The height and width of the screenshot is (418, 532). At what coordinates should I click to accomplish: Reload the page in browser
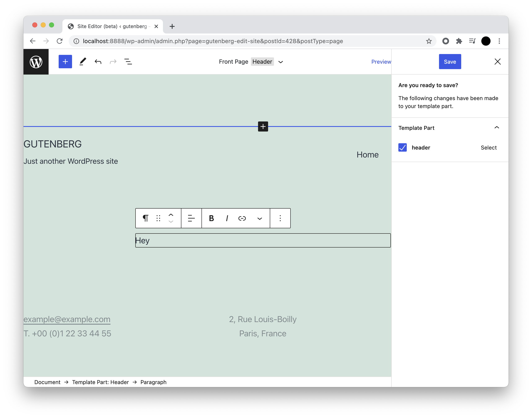point(59,41)
